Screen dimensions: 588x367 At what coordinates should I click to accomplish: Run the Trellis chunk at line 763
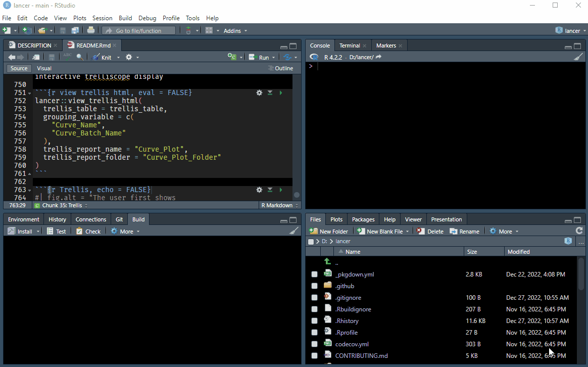tap(280, 190)
